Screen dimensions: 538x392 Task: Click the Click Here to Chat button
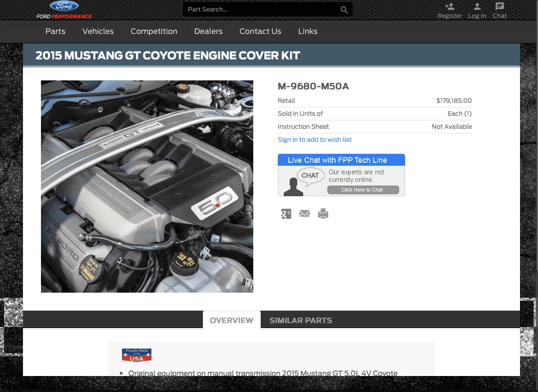[363, 190]
